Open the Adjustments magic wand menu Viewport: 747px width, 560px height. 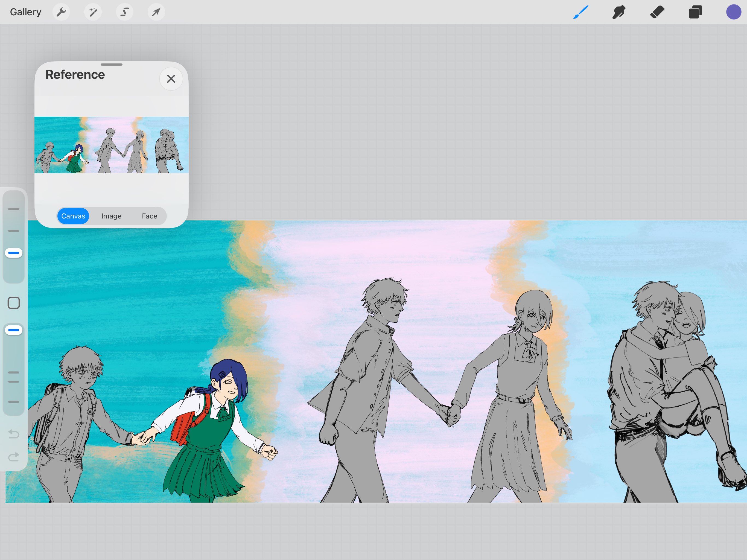click(x=93, y=12)
